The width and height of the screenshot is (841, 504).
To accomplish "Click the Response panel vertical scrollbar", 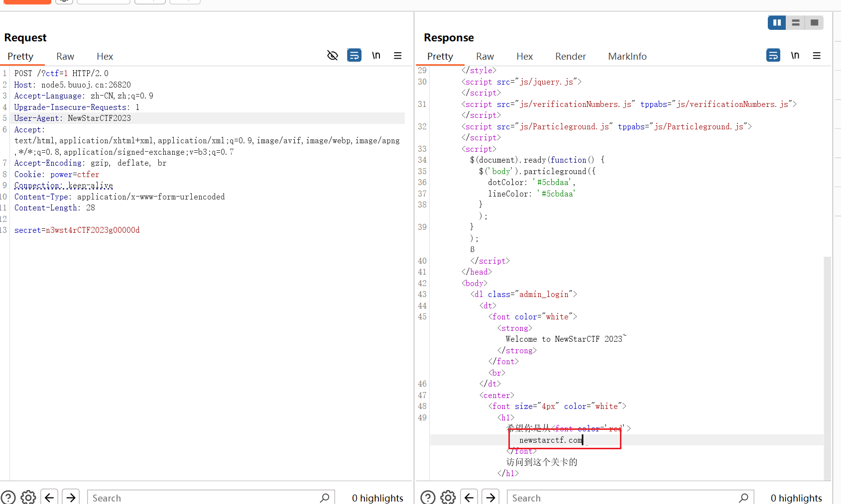I will point(827,368).
